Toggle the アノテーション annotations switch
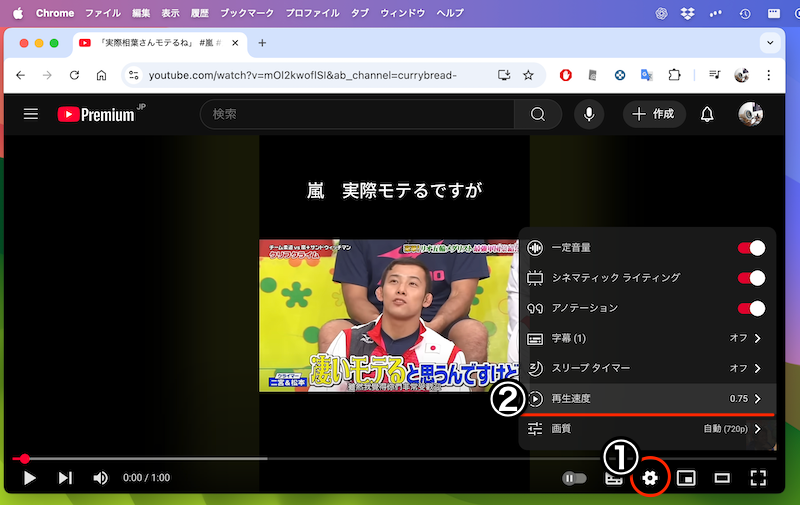 pos(751,308)
